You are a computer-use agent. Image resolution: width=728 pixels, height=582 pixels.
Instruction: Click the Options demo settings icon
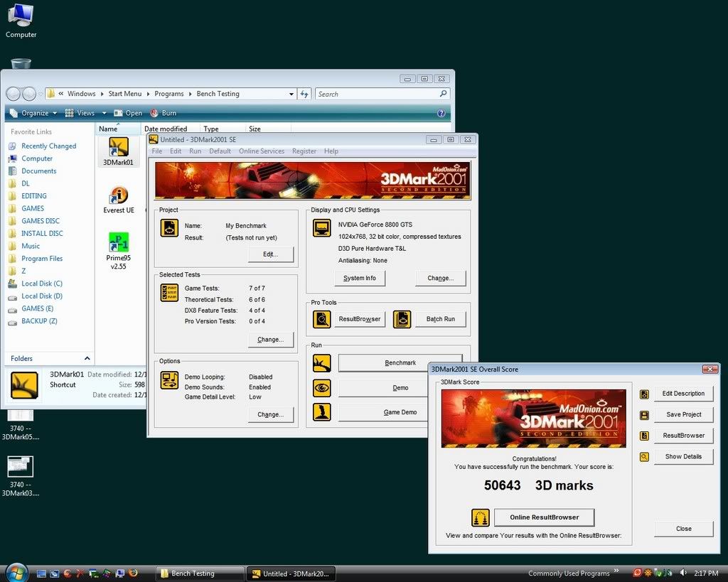pos(169,379)
